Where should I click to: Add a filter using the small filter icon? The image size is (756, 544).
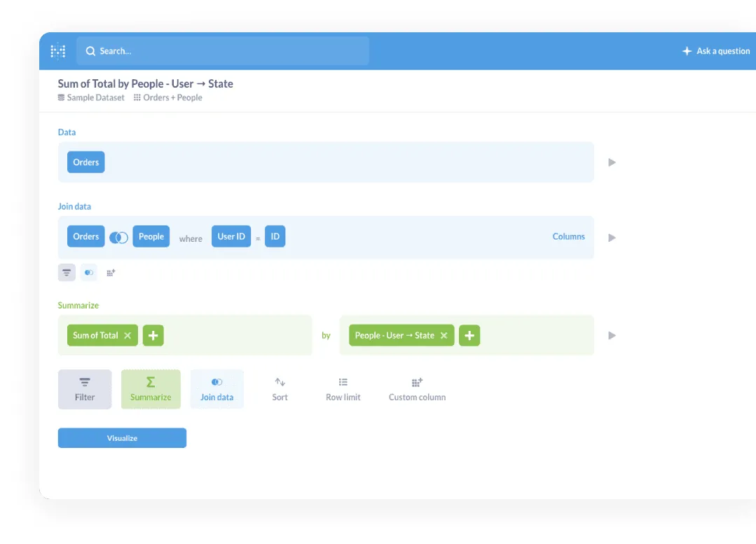(x=67, y=273)
